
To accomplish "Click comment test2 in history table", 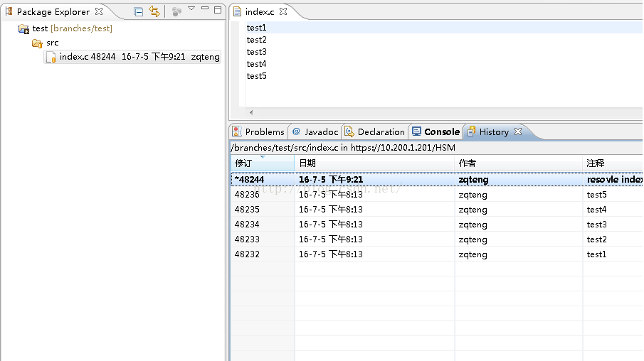I will coord(597,239).
